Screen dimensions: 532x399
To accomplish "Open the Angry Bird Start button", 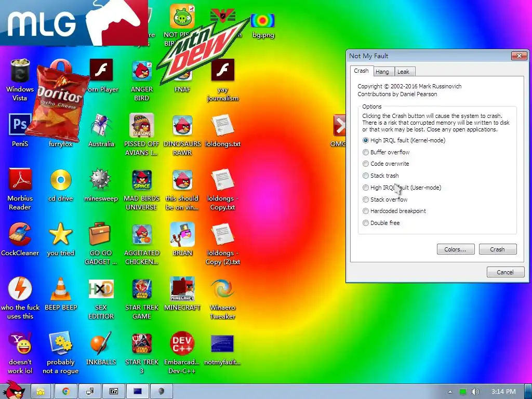I will [14, 391].
